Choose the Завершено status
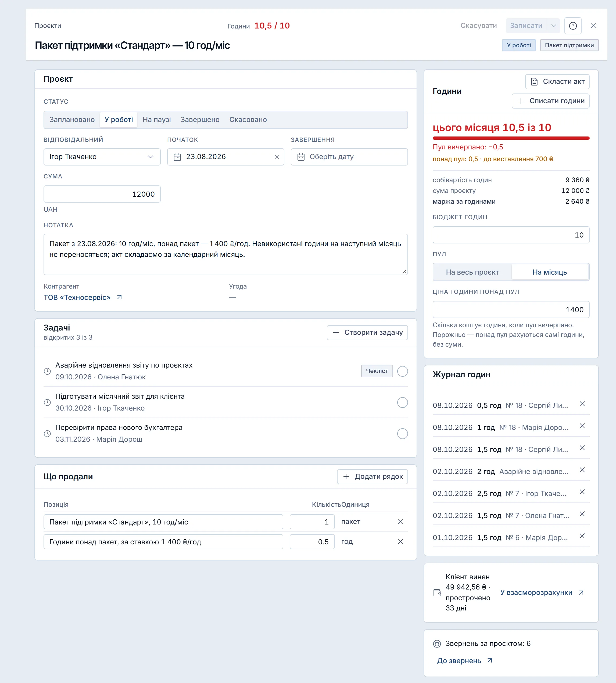Image resolution: width=616 pixels, height=683 pixels. (200, 120)
